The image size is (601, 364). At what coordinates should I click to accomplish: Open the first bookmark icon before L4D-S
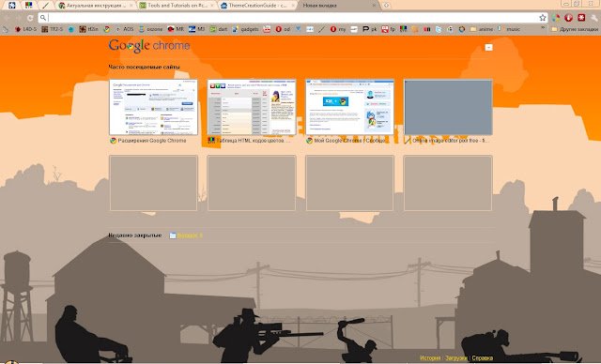pyautogui.click(x=6, y=29)
